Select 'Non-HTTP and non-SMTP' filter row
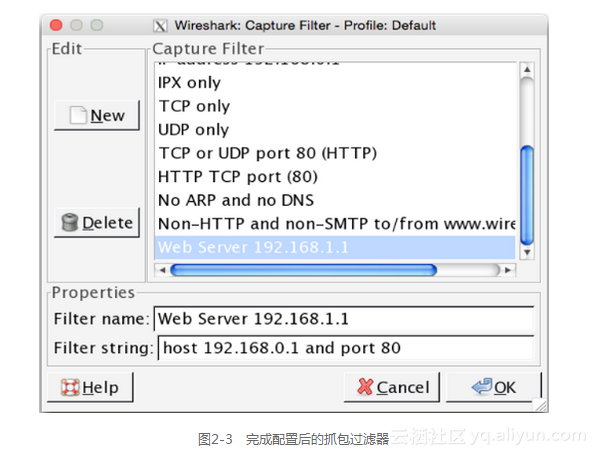 (x=335, y=224)
